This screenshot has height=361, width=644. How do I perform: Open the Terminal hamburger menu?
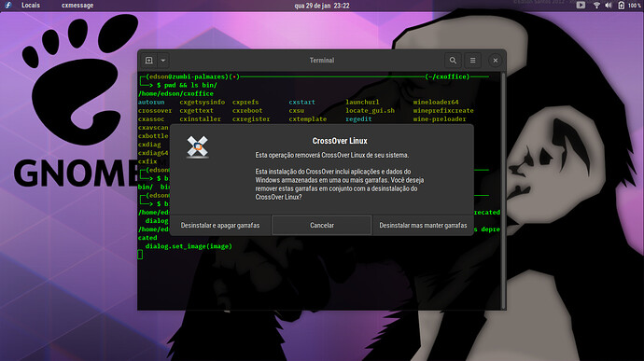pos(472,61)
